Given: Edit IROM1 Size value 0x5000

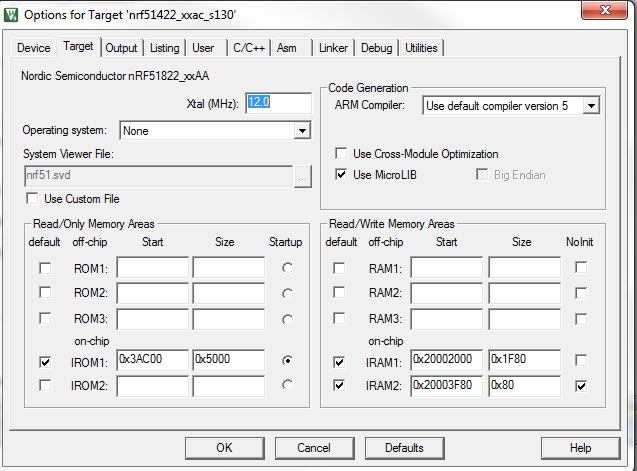Looking at the screenshot, I should (229, 360).
